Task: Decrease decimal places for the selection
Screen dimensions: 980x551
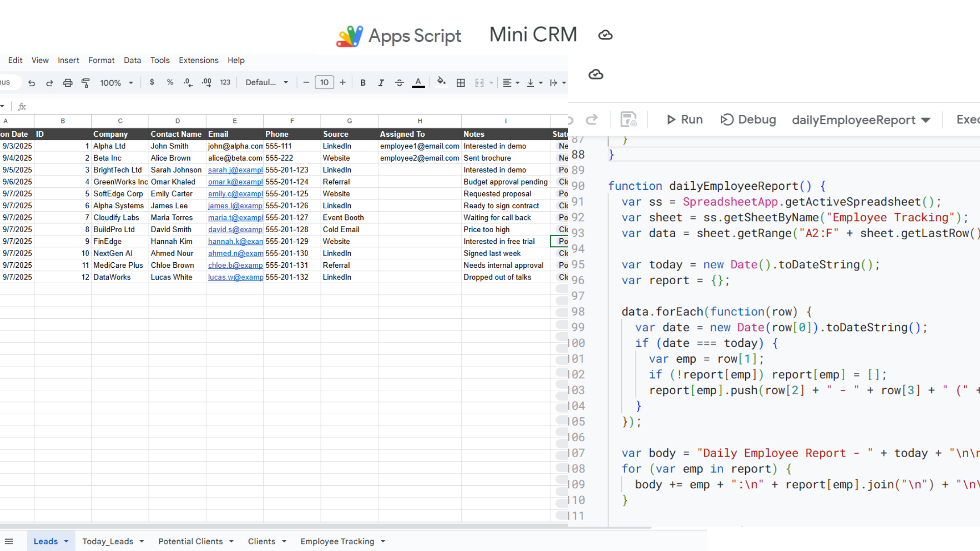Action: coord(187,82)
